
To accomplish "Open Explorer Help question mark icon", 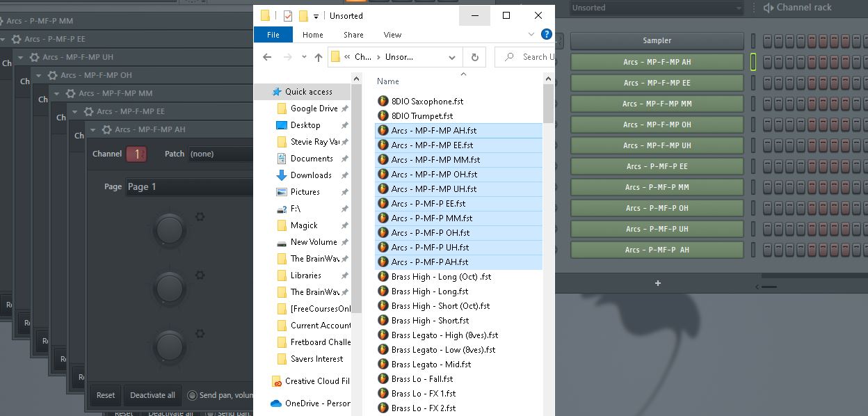I will [547, 34].
